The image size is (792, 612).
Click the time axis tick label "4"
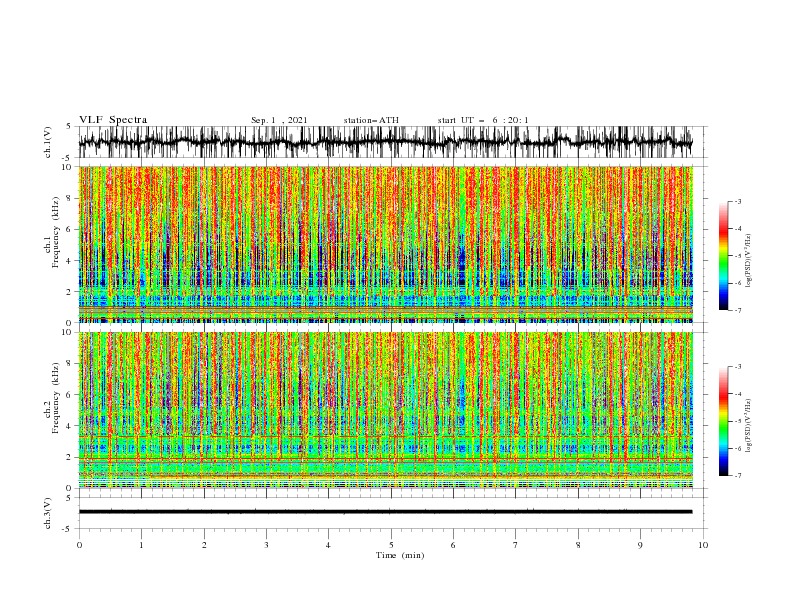(328, 545)
